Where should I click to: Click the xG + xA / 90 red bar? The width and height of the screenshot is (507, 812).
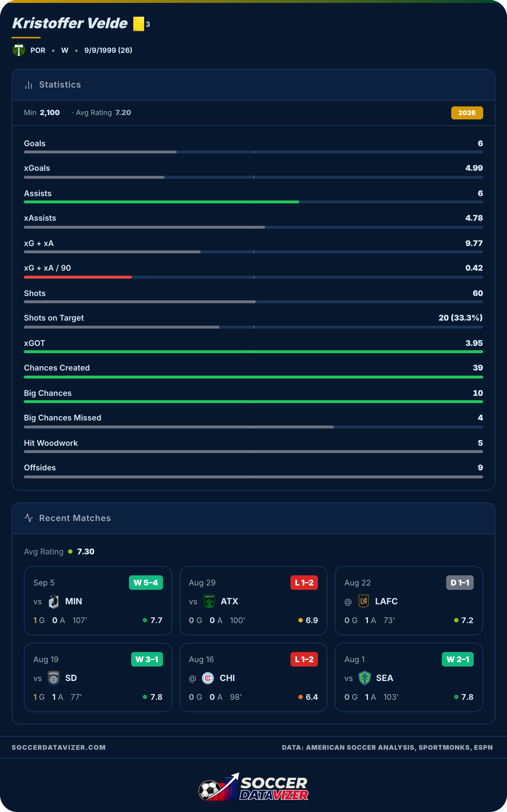(x=78, y=277)
